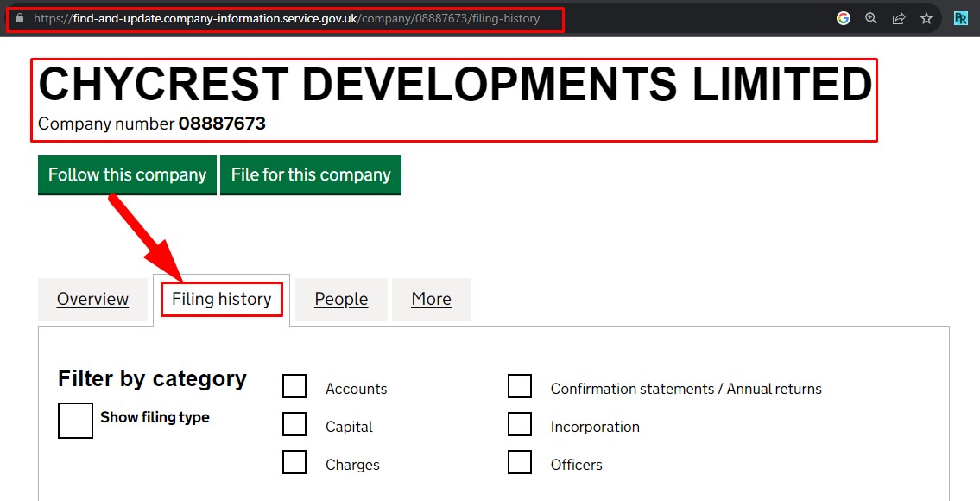Image resolution: width=980 pixels, height=501 pixels.
Task: Open the PR extension icon
Action: pos(961,18)
